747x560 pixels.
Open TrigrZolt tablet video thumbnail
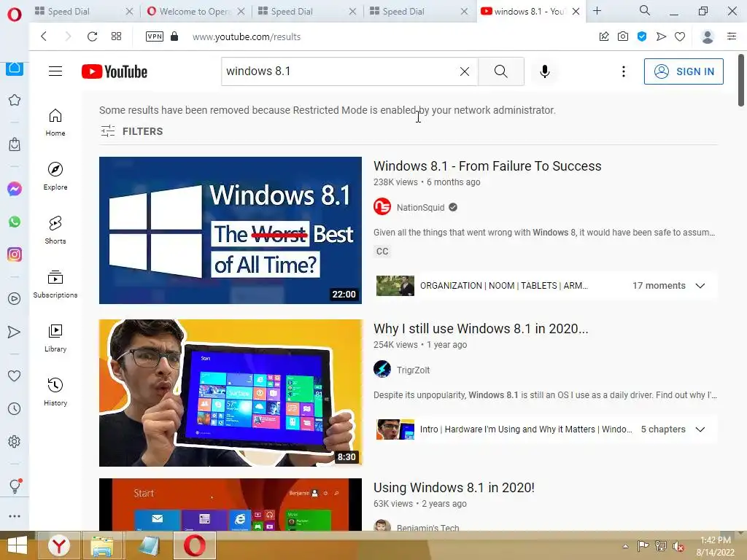[230, 393]
